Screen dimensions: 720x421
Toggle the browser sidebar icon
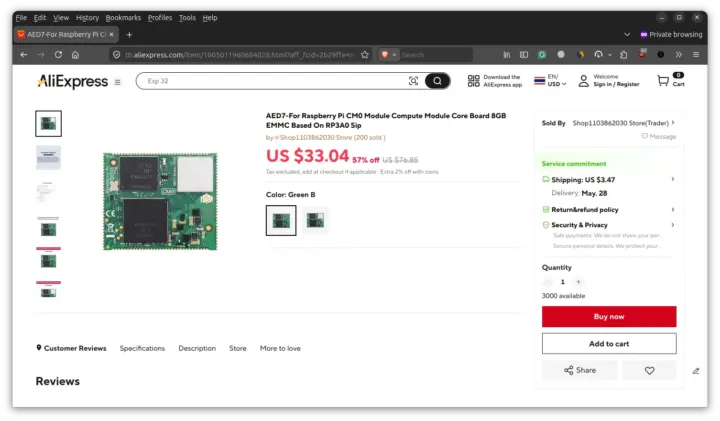[524, 55]
